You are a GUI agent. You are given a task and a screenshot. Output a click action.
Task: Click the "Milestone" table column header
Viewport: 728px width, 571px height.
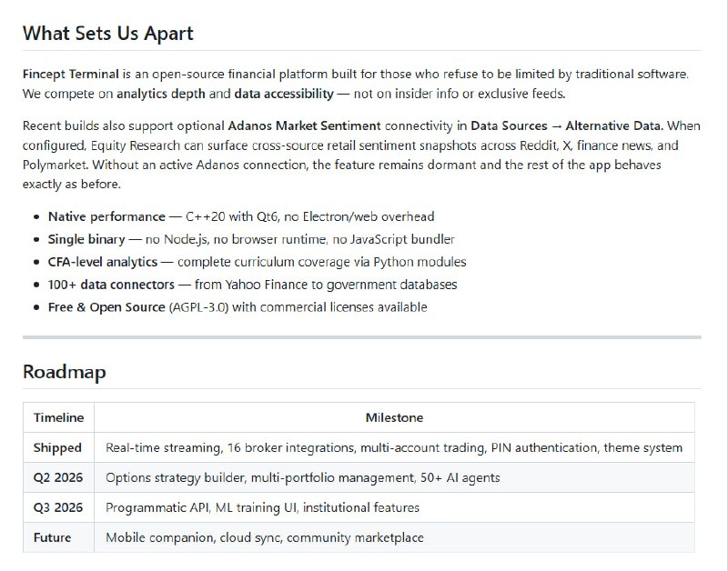394,417
